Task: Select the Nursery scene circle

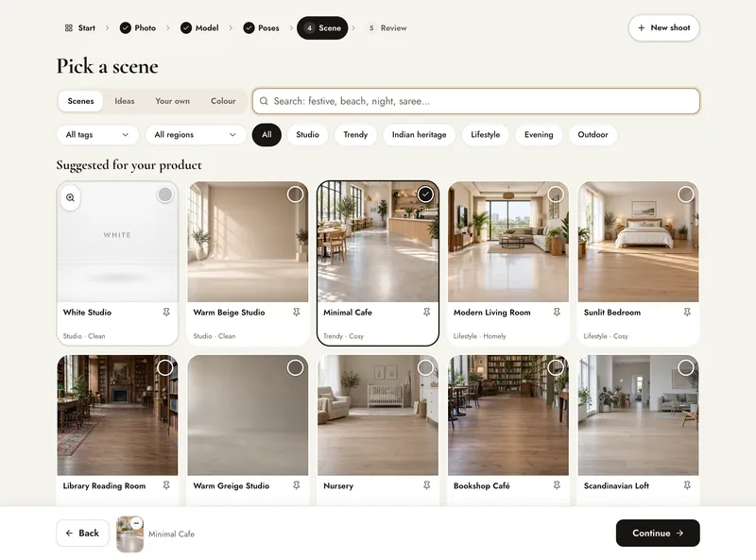Action: coord(425,367)
